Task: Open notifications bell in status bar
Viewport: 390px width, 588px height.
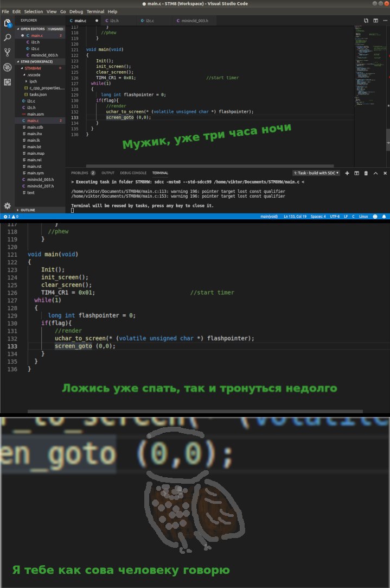Action: 384,217
